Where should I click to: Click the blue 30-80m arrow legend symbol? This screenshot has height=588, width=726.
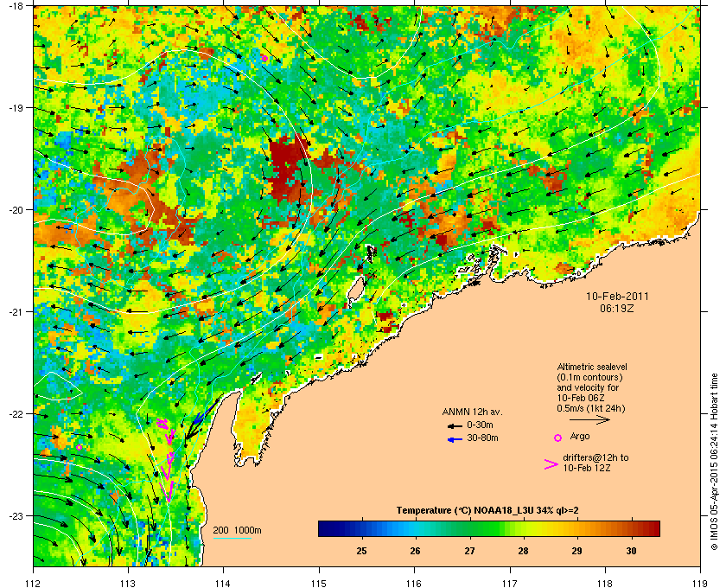point(455,439)
